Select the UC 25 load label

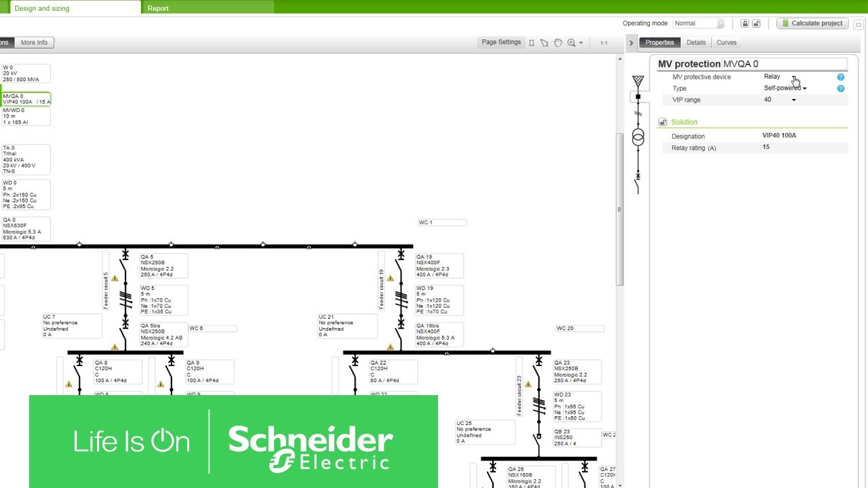click(485, 432)
